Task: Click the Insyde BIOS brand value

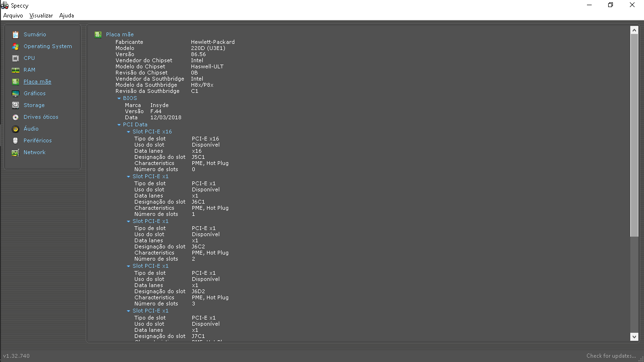Action: point(159,105)
